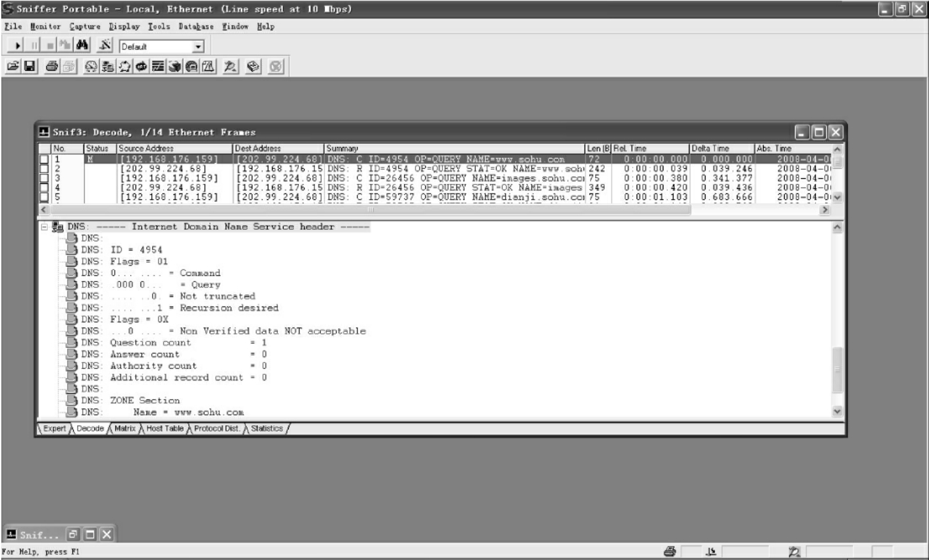
Task: Click the Snif3 Decode window title icon
Action: pos(44,132)
